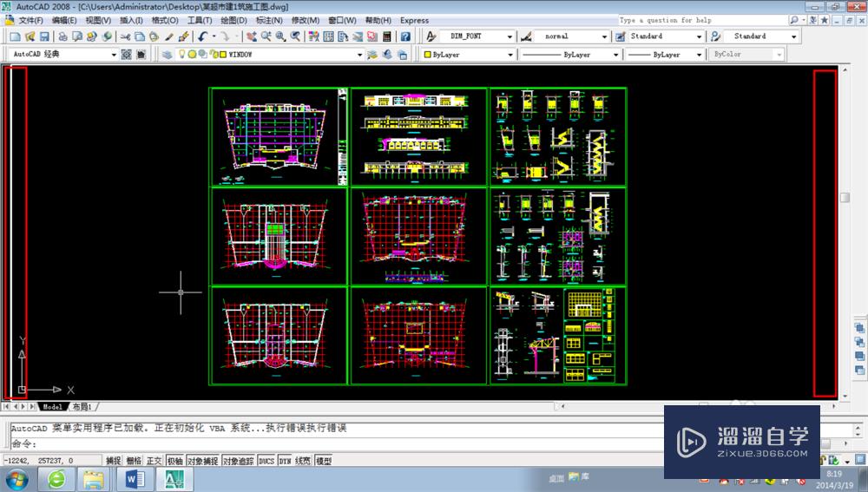This screenshot has height=492, width=868.
Task: Save the drawing using the floppy disk icon
Action: click(x=44, y=36)
